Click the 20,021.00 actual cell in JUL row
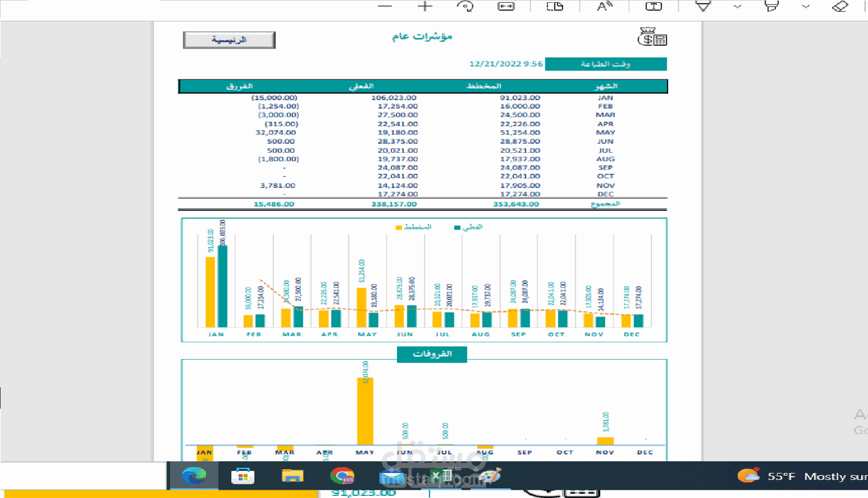The height and width of the screenshot is (498, 868). click(398, 150)
